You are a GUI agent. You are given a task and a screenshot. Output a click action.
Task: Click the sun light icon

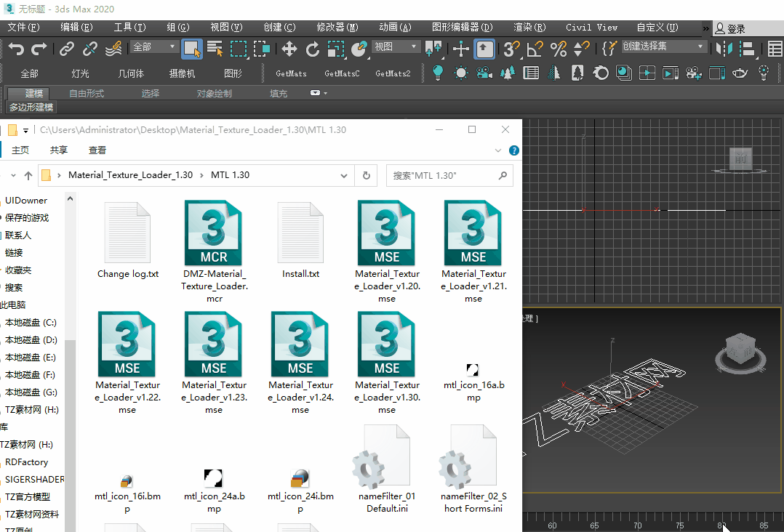point(461,73)
